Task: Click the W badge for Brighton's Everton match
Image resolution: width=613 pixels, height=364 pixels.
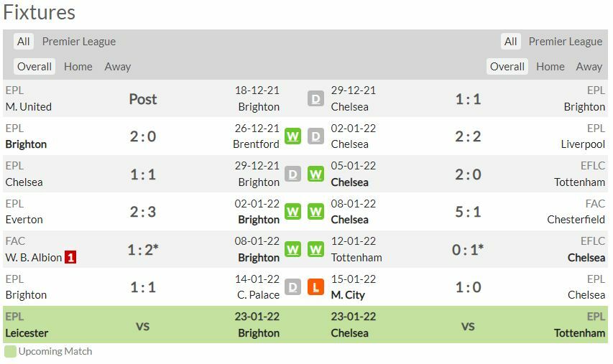Action: click(292, 212)
